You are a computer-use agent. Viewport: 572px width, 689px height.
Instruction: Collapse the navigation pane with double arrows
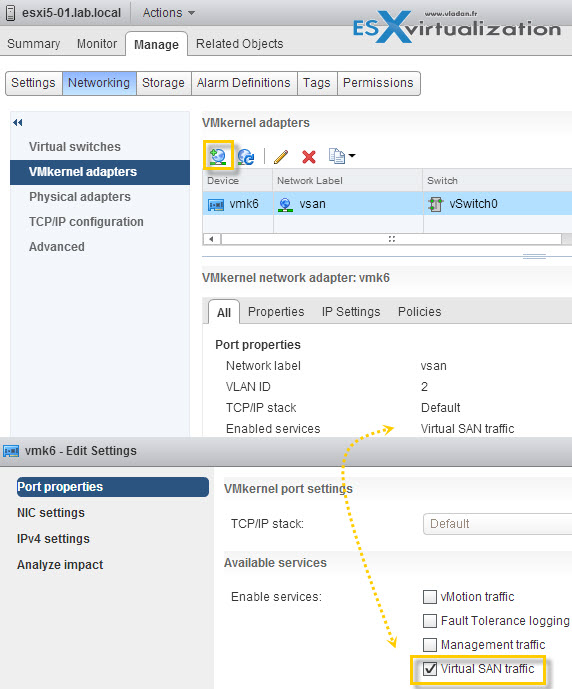point(18,123)
